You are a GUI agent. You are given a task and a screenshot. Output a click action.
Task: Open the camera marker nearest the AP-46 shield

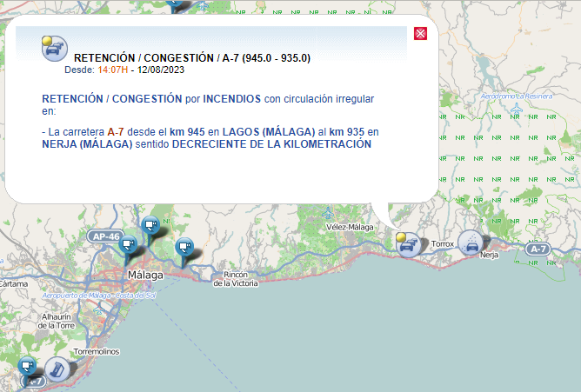[130, 247]
